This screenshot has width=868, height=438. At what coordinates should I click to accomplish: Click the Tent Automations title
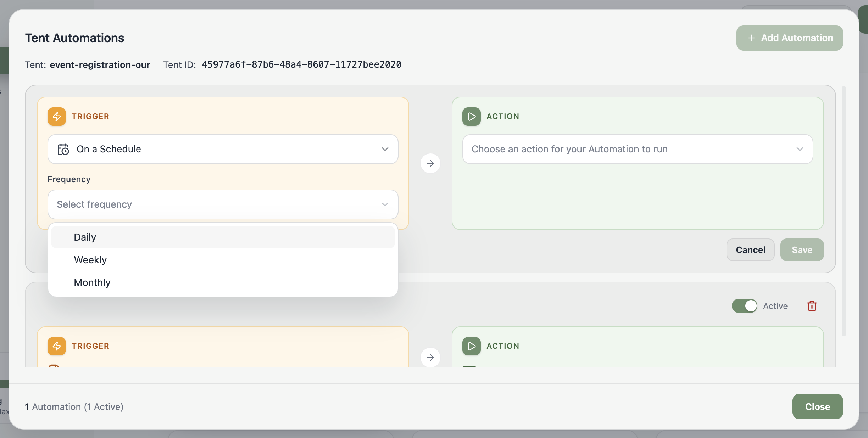(75, 38)
